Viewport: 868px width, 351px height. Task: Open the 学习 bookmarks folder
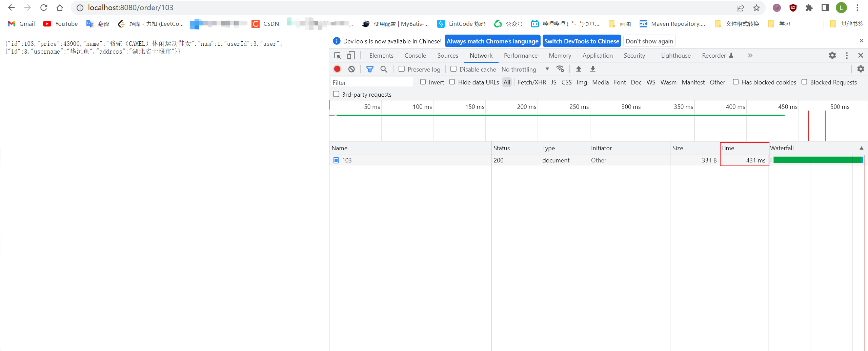779,24
